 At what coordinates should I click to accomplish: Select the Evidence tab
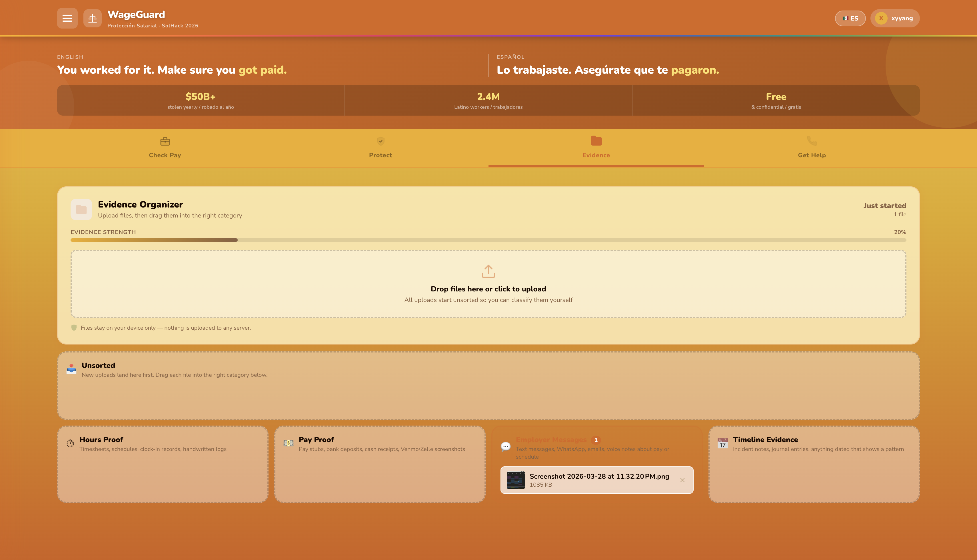coord(596,148)
